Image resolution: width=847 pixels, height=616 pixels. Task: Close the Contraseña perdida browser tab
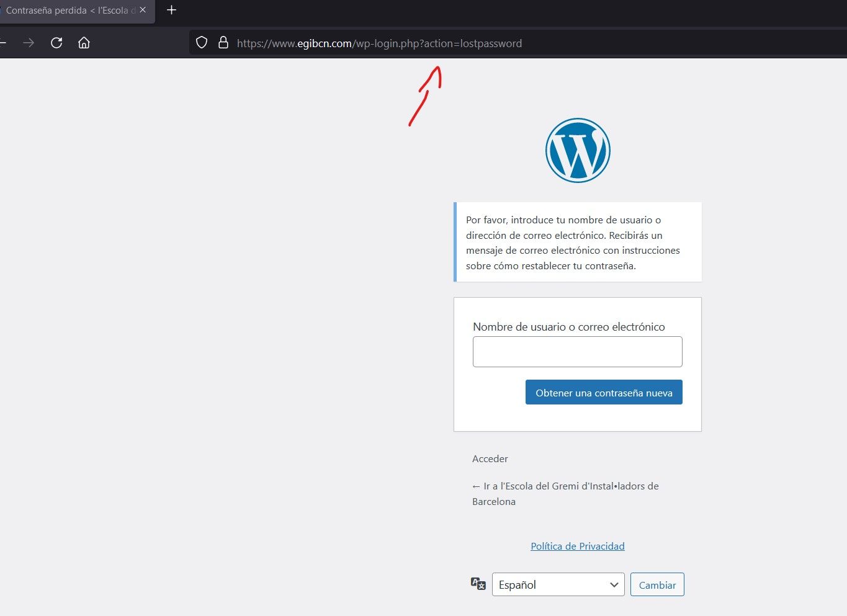(x=143, y=10)
